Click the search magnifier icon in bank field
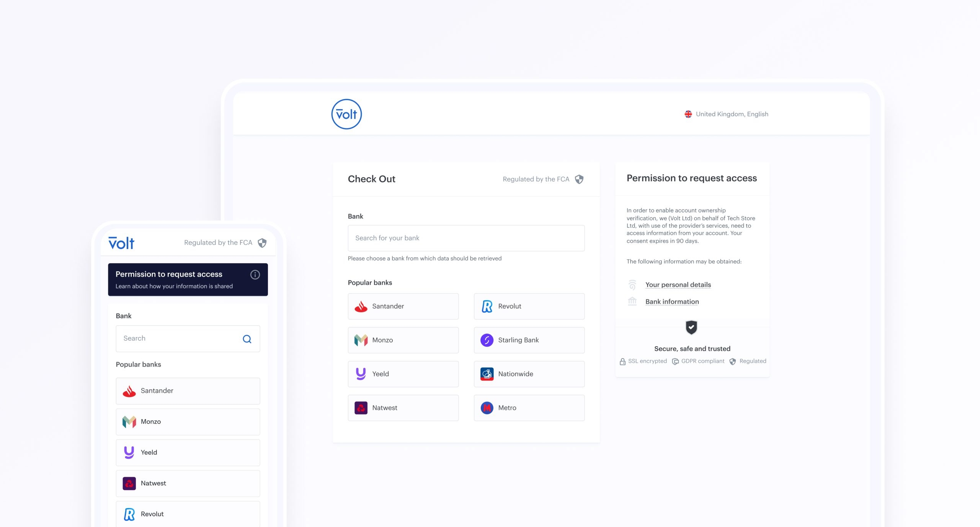 247,338
